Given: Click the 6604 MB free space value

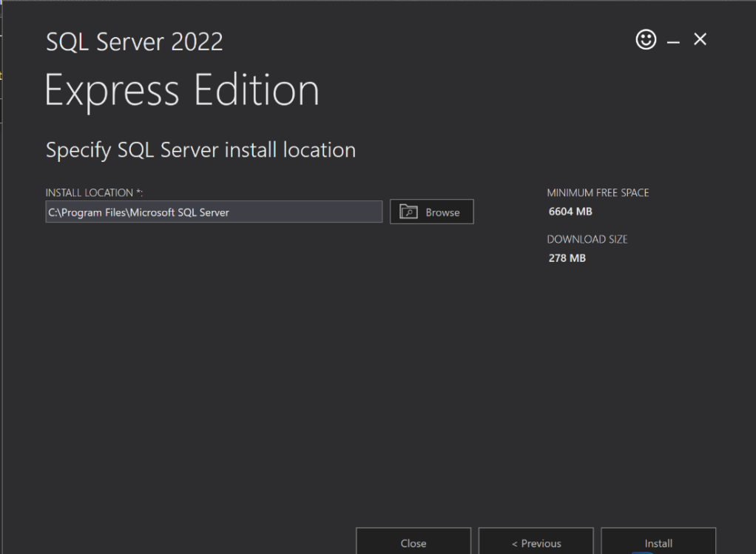Looking at the screenshot, I should (x=570, y=212).
